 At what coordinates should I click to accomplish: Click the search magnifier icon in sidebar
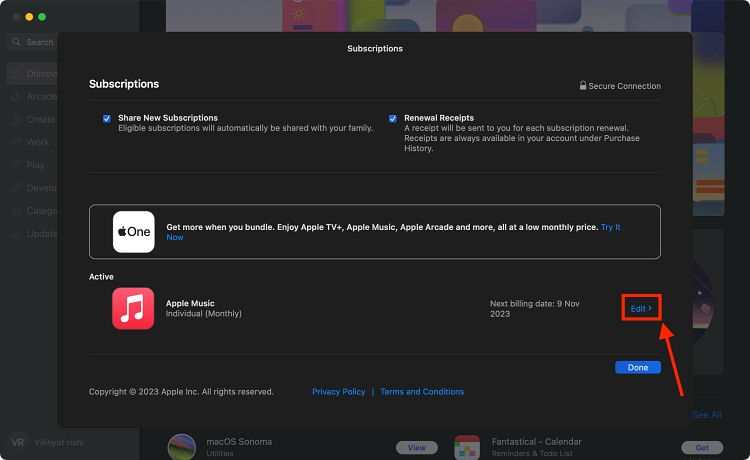click(16, 42)
